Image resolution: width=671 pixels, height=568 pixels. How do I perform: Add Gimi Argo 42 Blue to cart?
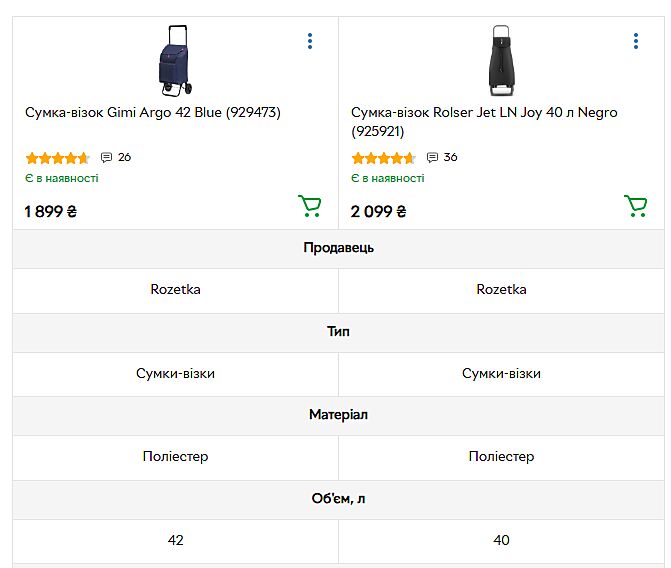[309, 207]
